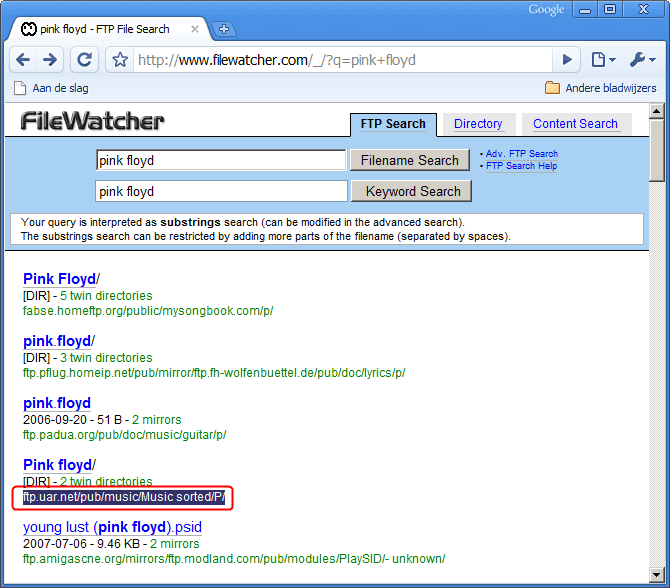The height and width of the screenshot is (588, 670).
Task: Open the Pink Floyd/ directory result
Action: click(61, 279)
